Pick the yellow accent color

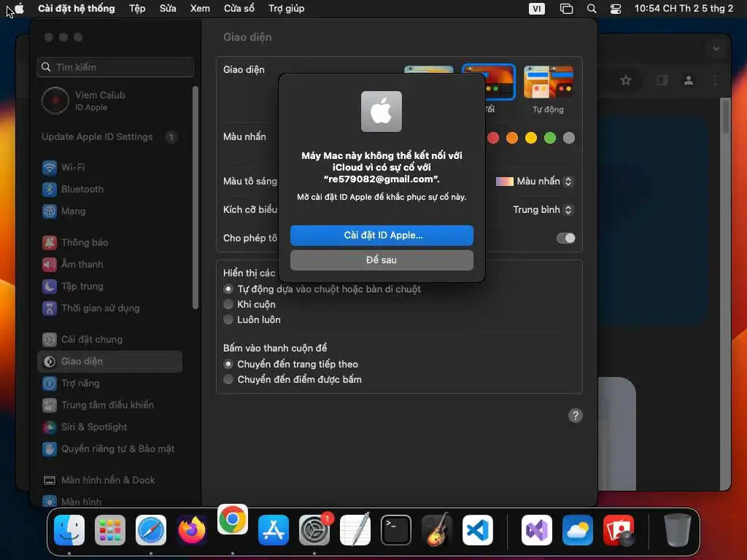point(531,138)
